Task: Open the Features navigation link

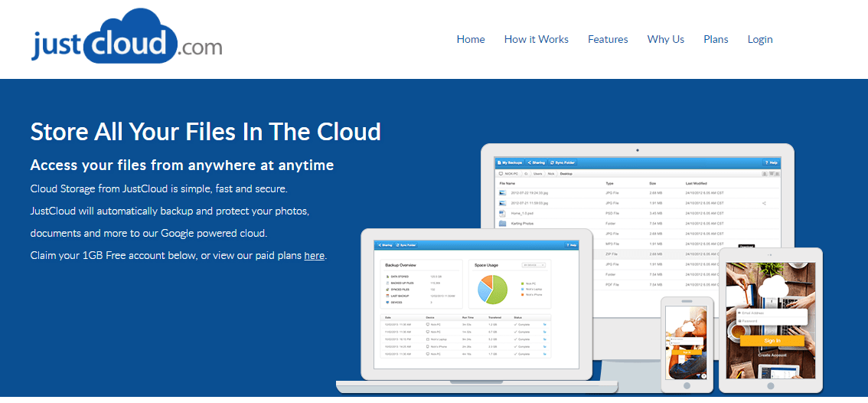Action: 608,39
